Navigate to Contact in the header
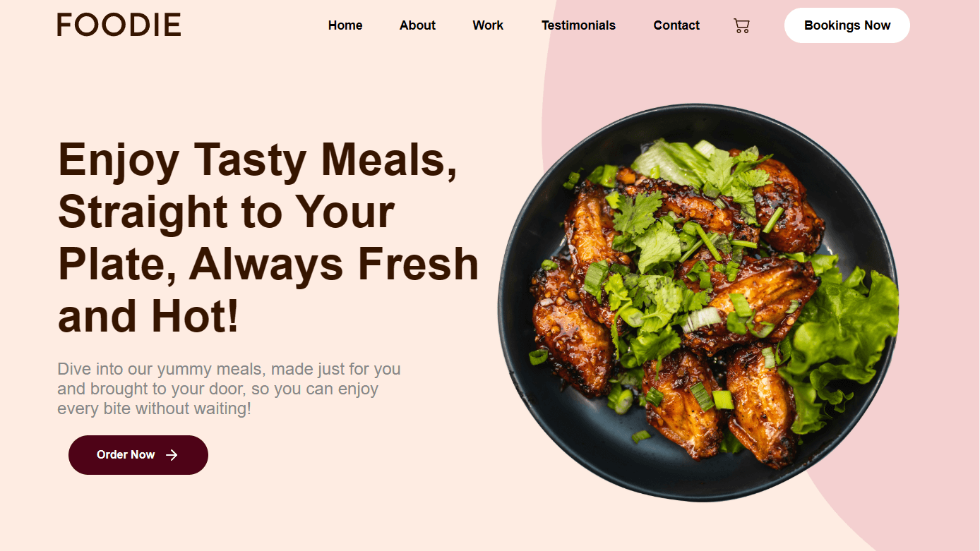980x551 pixels. pyautogui.click(x=676, y=25)
